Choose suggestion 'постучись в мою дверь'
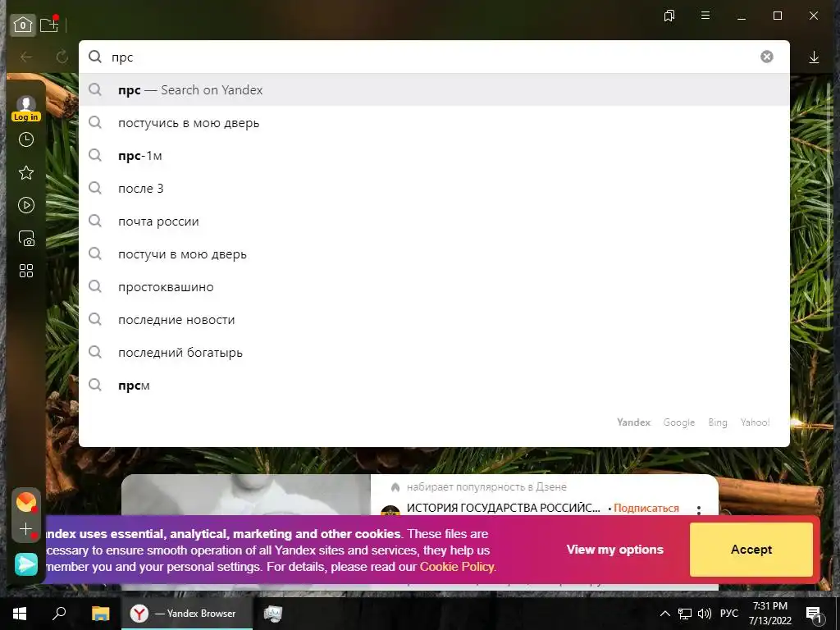This screenshot has height=630, width=840. click(x=434, y=123)
